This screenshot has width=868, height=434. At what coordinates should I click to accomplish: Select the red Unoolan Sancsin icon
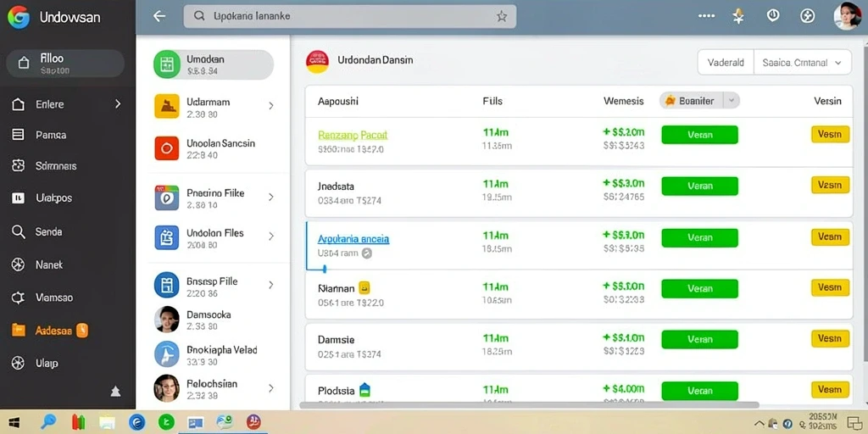[x=167, y=147]
